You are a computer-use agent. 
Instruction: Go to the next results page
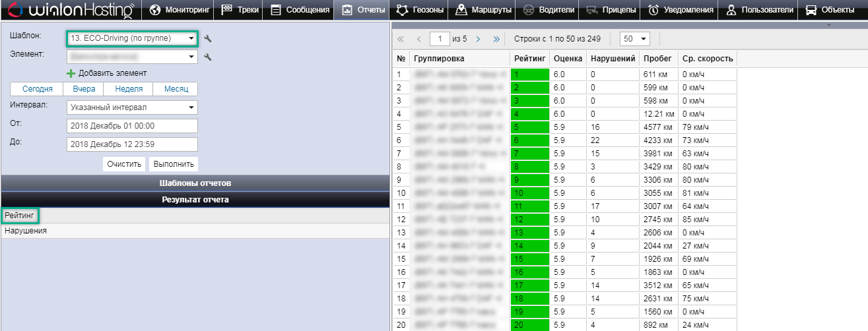pyautogui.click(x=478, y=39)
